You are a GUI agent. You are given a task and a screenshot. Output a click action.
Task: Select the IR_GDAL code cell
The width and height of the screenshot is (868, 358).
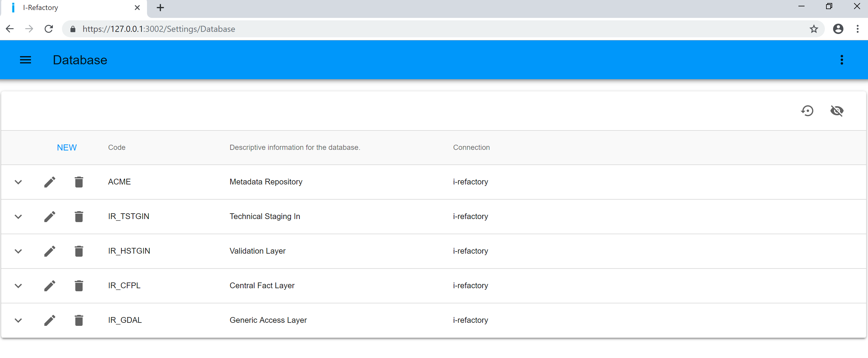(x=125, y=320)
